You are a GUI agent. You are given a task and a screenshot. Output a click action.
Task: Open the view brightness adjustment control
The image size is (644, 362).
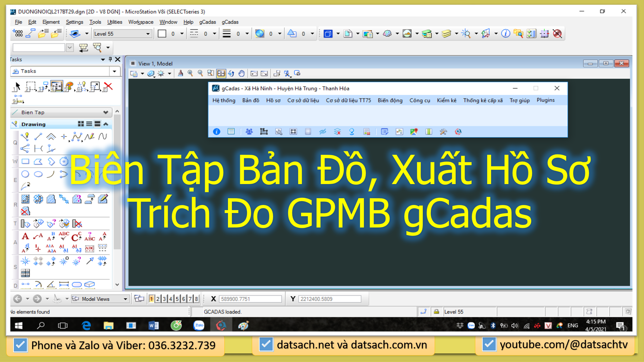point(160,73)
